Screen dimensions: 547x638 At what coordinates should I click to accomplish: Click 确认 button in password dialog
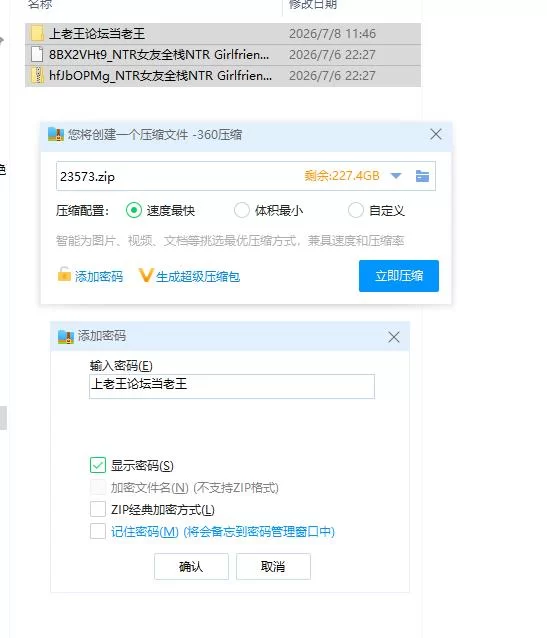coord(191,566)
